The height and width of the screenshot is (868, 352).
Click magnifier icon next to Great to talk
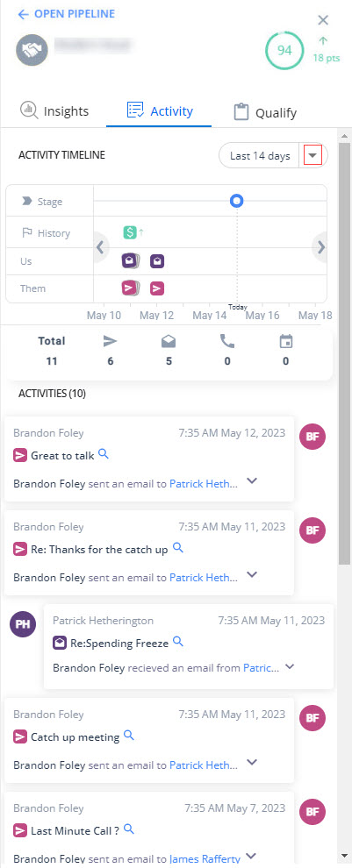tap(103, 454)
